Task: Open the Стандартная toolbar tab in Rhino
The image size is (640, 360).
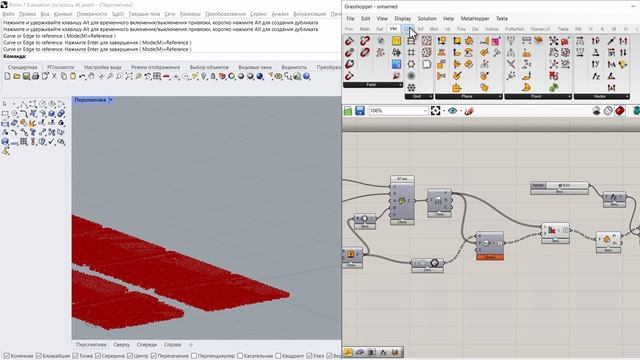Action: [x=22, y=67]
